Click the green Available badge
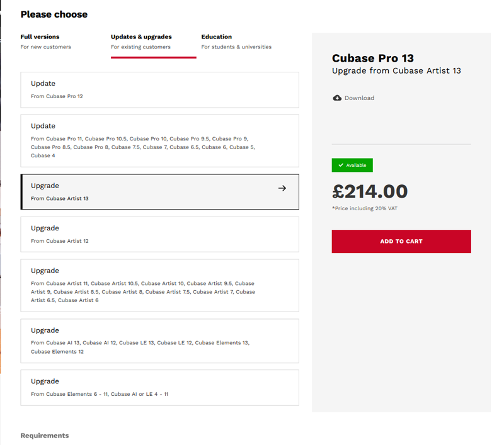The height and width of the screenshot is (445, 504). [352, 165]
